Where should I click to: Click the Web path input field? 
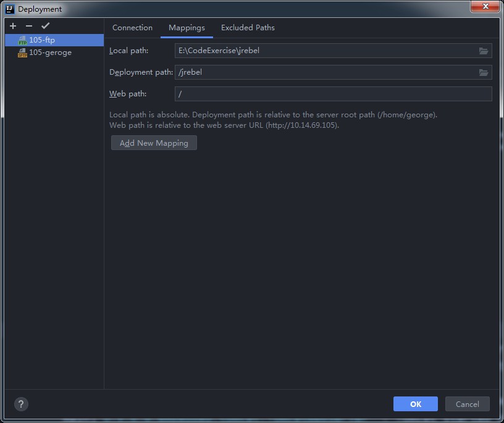coord(334,94)
